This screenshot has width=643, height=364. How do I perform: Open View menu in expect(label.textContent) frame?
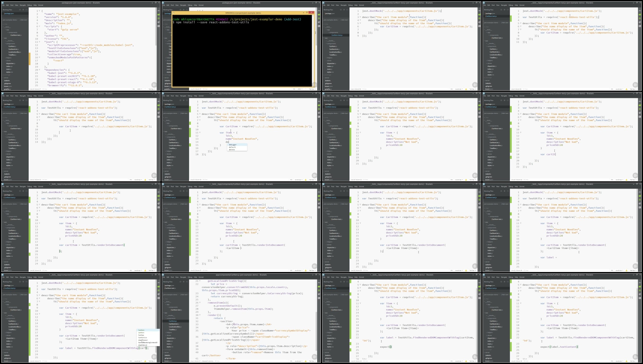point(498,277)
